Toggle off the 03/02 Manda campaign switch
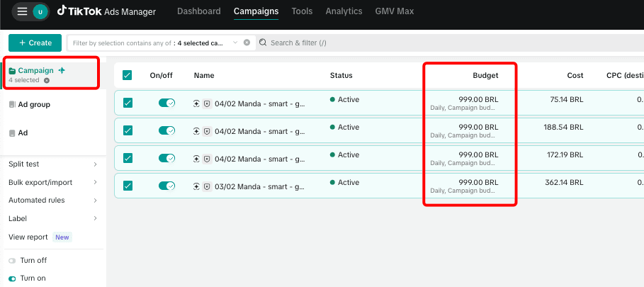644x287 pixels. coord(166,186)
